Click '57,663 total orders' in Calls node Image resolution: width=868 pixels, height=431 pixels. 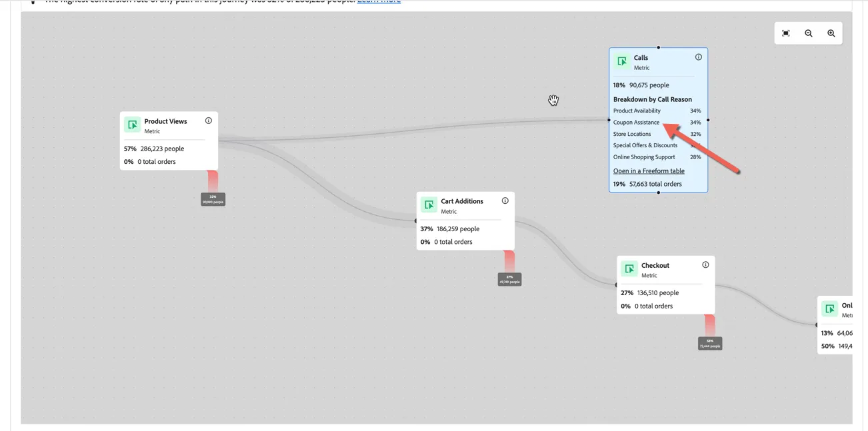(655, 184)
